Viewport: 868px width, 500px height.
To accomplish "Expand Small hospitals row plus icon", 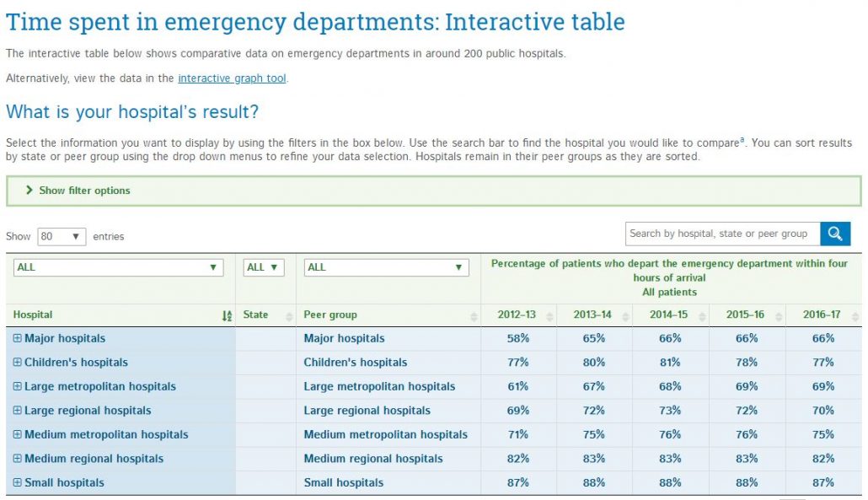I will 18,483.
